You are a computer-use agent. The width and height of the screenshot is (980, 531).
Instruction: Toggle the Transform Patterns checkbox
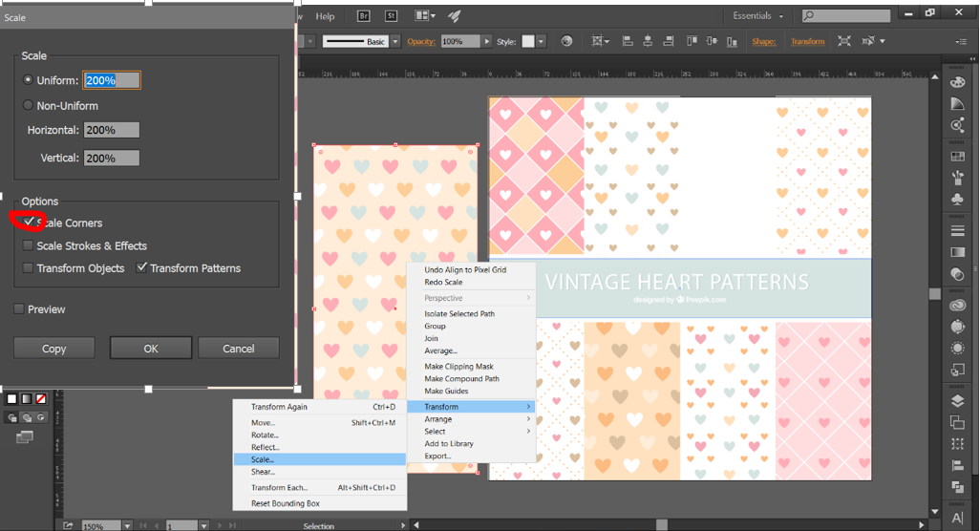[141, 268]
